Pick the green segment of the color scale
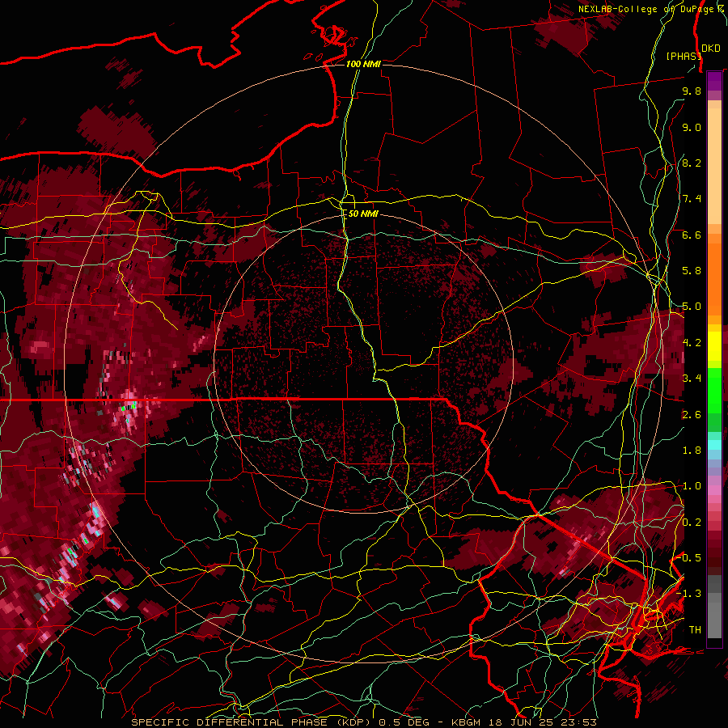Viewport: 728px width, 728px height. coord(714,392)
